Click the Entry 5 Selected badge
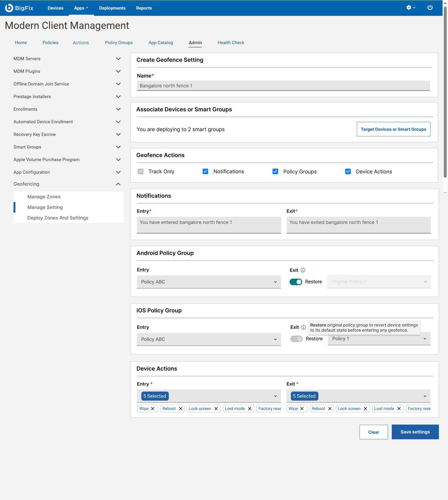This screenshot has width=448, height=500. (x=155, y=396)
